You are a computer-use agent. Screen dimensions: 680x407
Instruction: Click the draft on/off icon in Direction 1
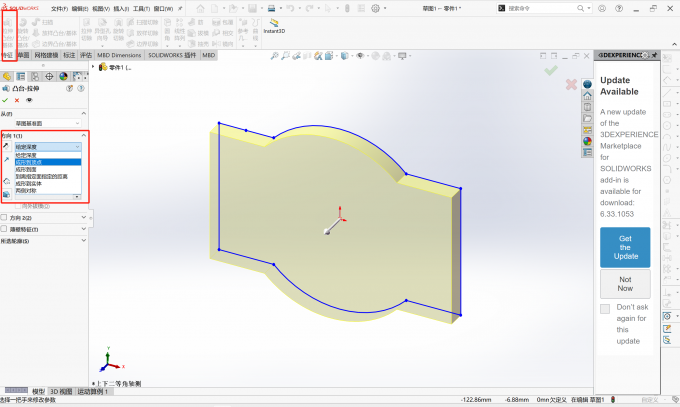7,194
